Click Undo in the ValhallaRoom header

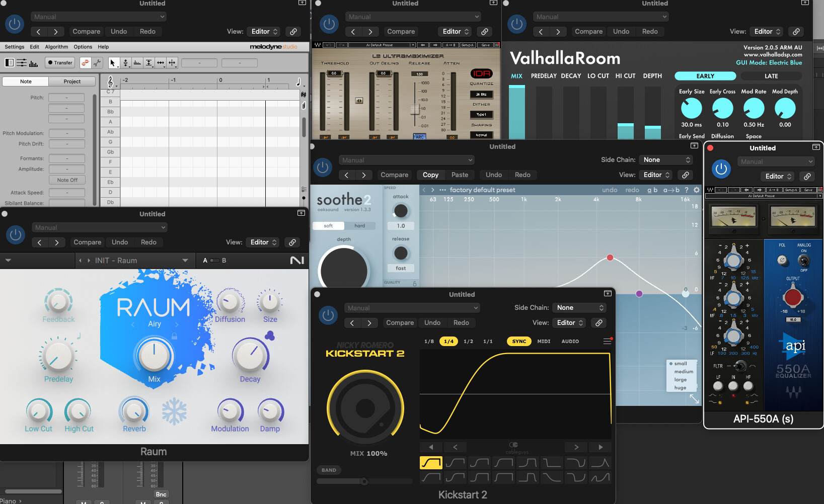point(621,32)
